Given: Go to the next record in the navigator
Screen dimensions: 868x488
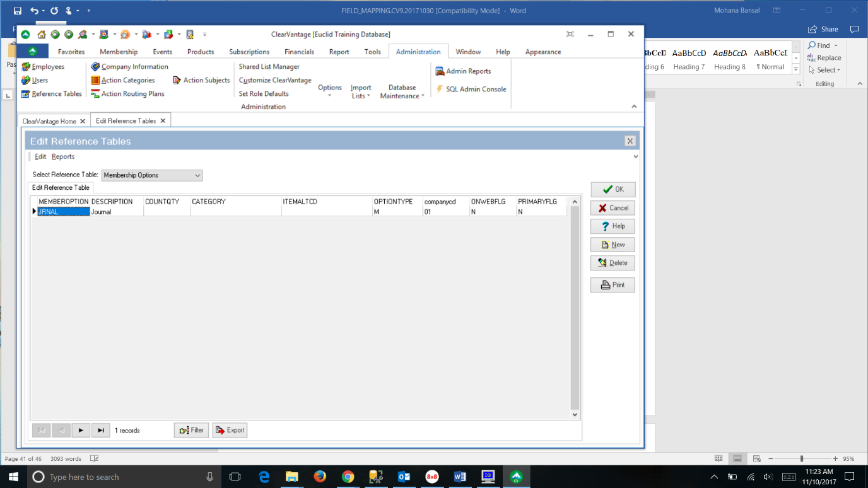Looking at the screenshot, I should (x=81, y=430).
